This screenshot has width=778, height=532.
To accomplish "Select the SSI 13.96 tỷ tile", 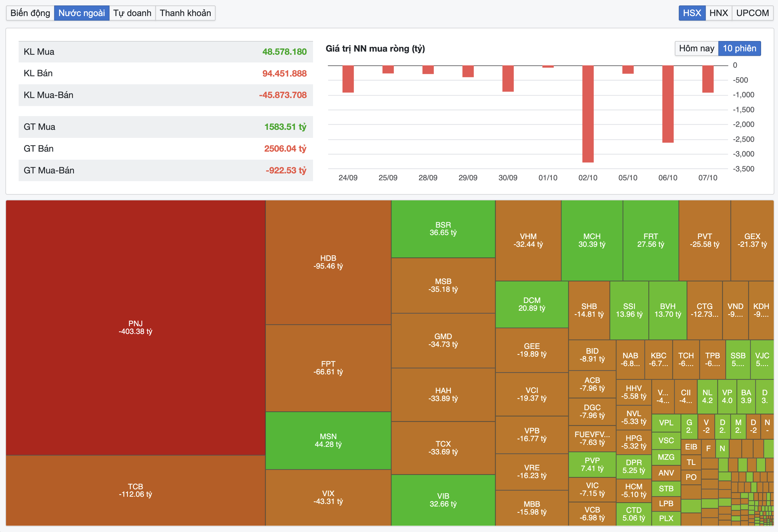I will (629, 310).
